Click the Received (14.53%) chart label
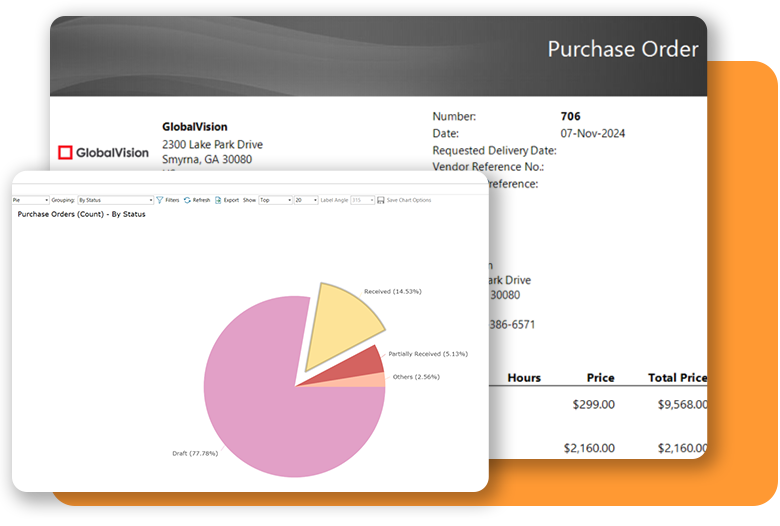The height and width of the screenshot is (526, 780). click(392, 291)
